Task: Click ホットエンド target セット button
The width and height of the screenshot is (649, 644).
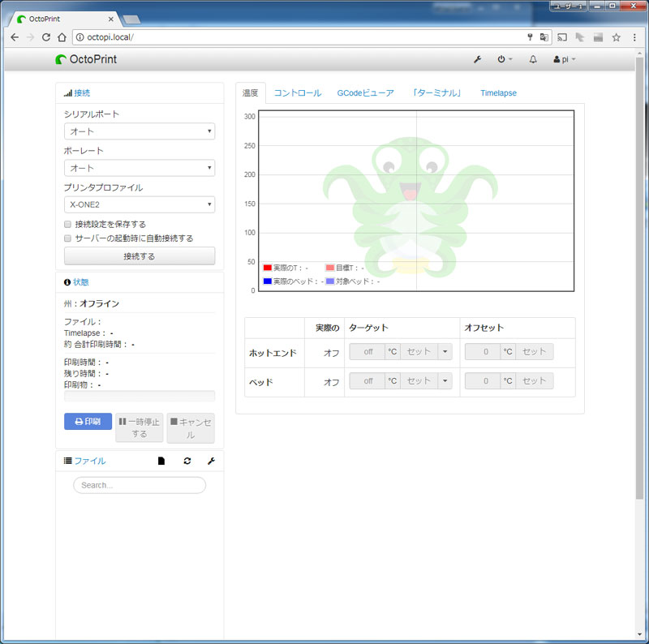Action: click(419, 352)
